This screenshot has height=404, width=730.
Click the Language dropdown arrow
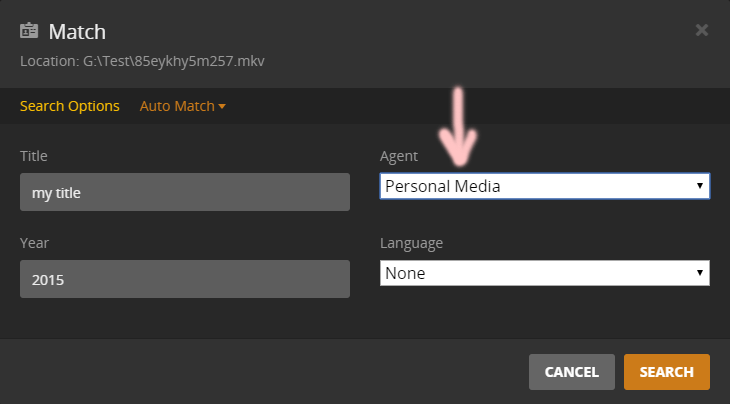tap(700, 273)
